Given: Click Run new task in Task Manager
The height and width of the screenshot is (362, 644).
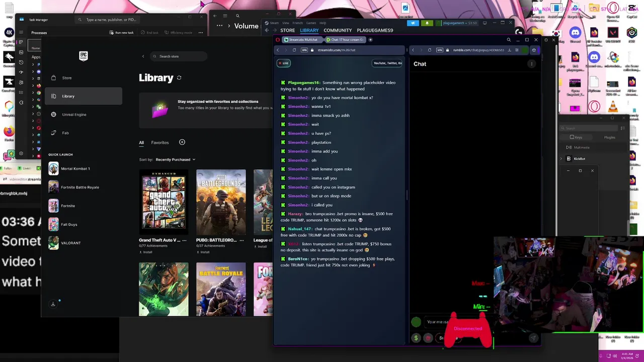Looking at the screenshot, I should pyautogui.click(x=121, y=33).
